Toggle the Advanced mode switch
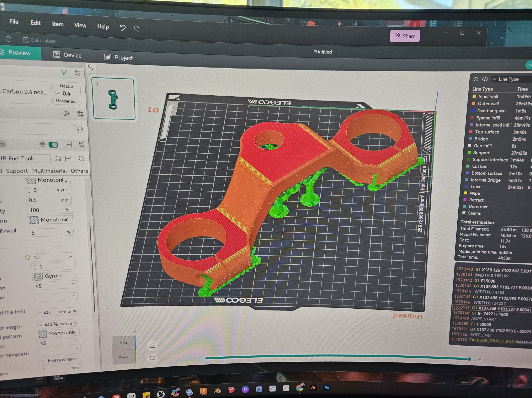 [53, 144]
